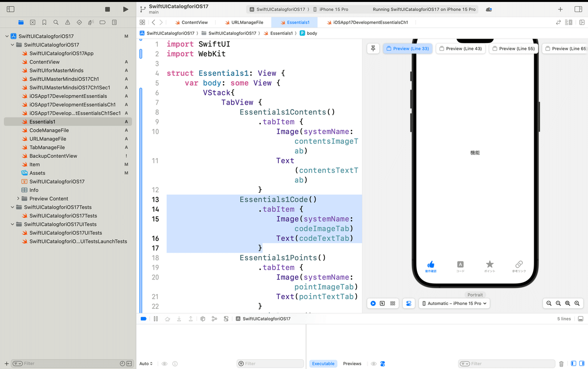Zoom in the preview canvas
Viewport: 588px width, 369px height.
click(x=577, y=303)
